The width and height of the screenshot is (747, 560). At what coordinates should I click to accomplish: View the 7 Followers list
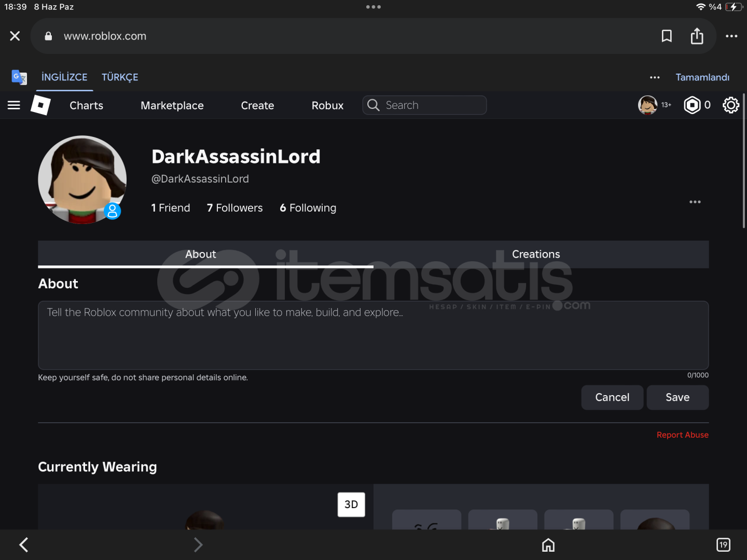coord(234,208)
